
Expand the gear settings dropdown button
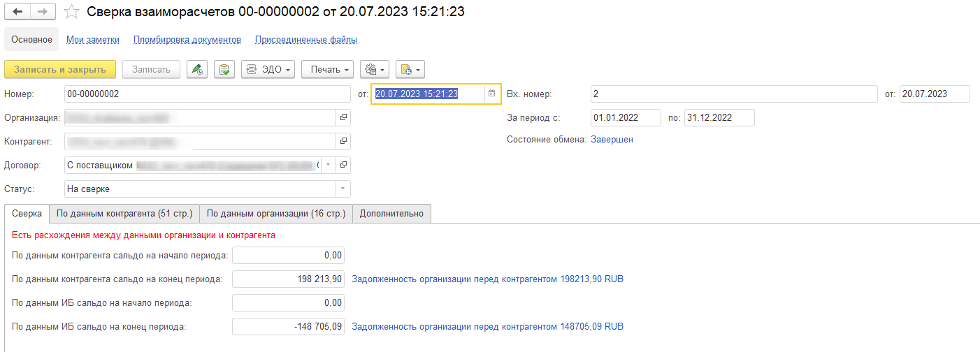[x=375, y=69]
